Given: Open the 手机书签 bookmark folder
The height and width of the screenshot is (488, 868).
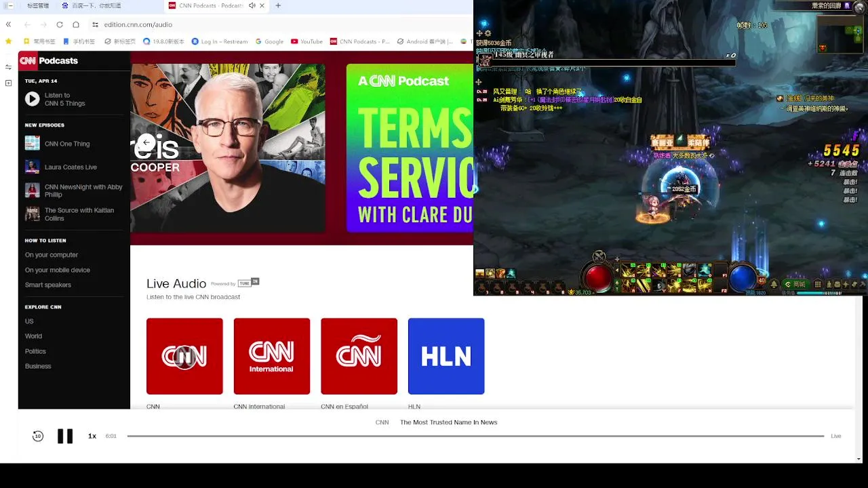Looking at the screenshot, I should (x=79, y=41).
